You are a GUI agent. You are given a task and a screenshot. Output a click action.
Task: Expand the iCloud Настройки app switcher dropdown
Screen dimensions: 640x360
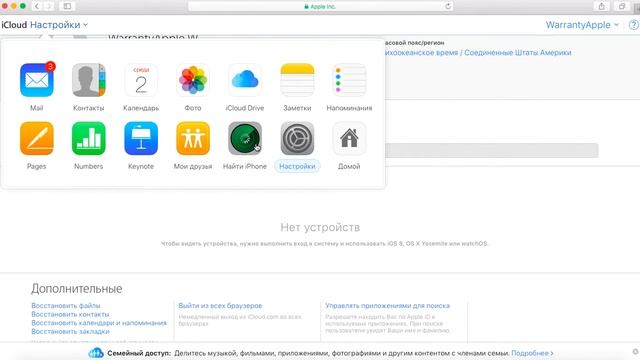[x=59, y=25]
